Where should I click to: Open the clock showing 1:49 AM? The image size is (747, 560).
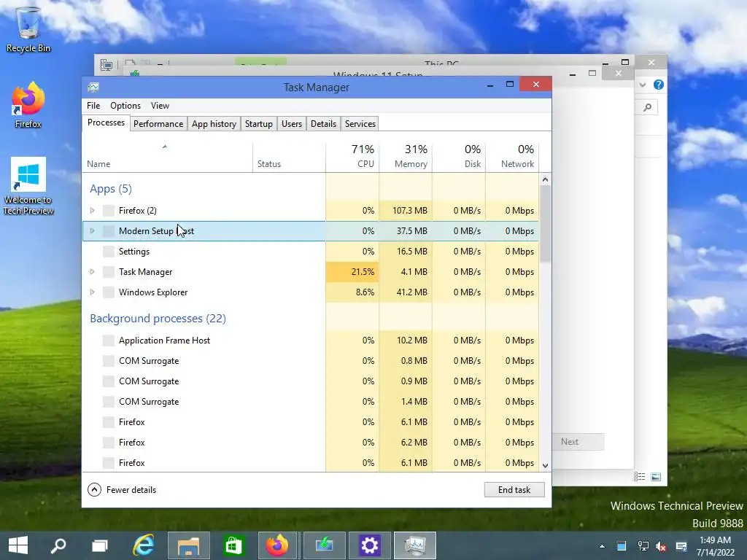715,546
